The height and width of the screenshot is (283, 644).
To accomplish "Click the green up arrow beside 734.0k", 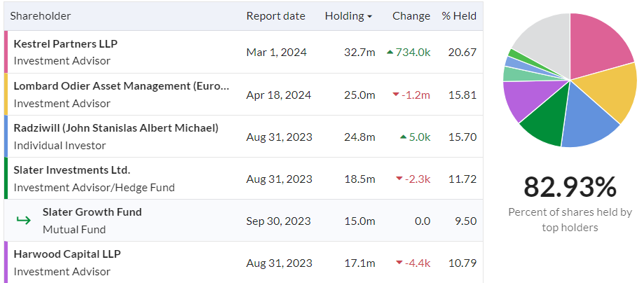I will pos(390,52).
